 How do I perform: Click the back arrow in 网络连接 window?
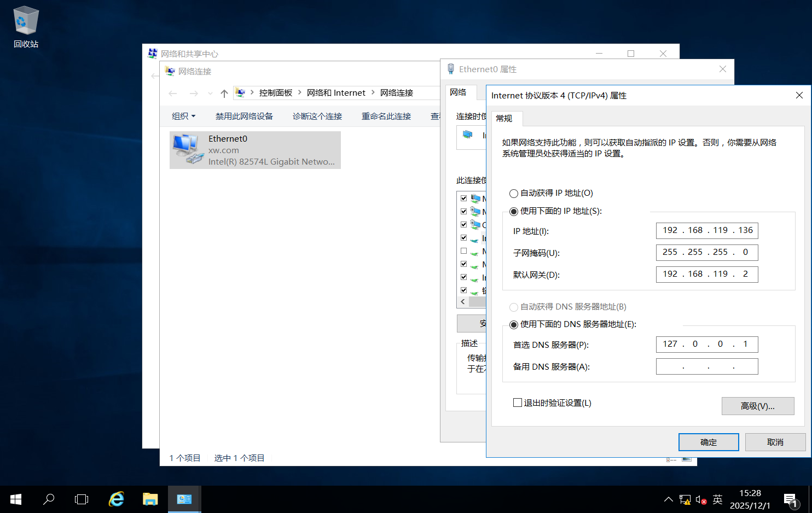[x=173, y=92]
